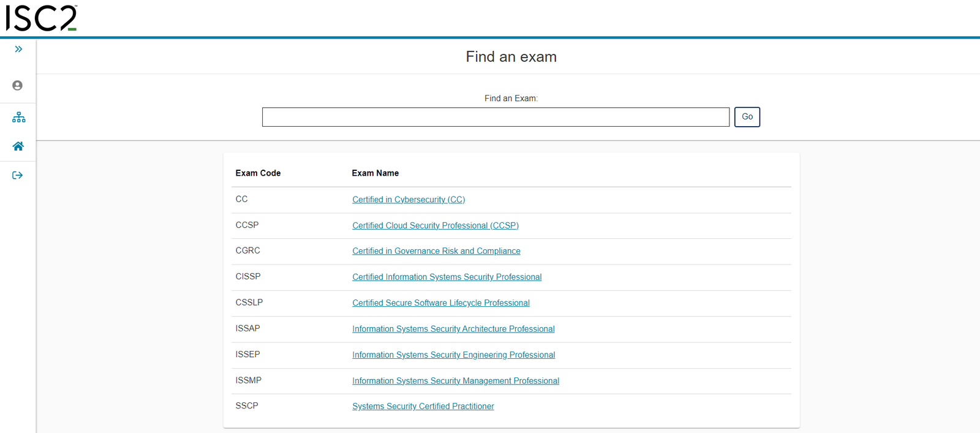
Task: Click the 'Find an exam' page heading
Action: 511,57
